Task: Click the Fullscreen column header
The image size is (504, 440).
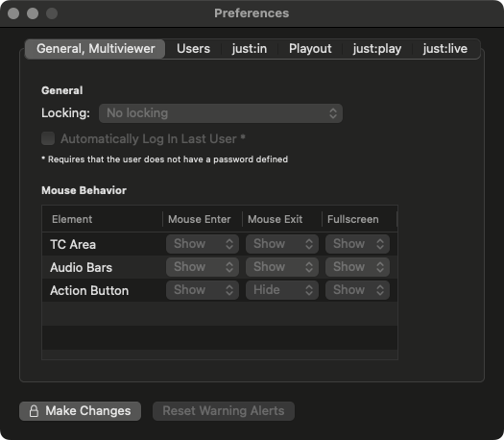Action: coord(359,219)
